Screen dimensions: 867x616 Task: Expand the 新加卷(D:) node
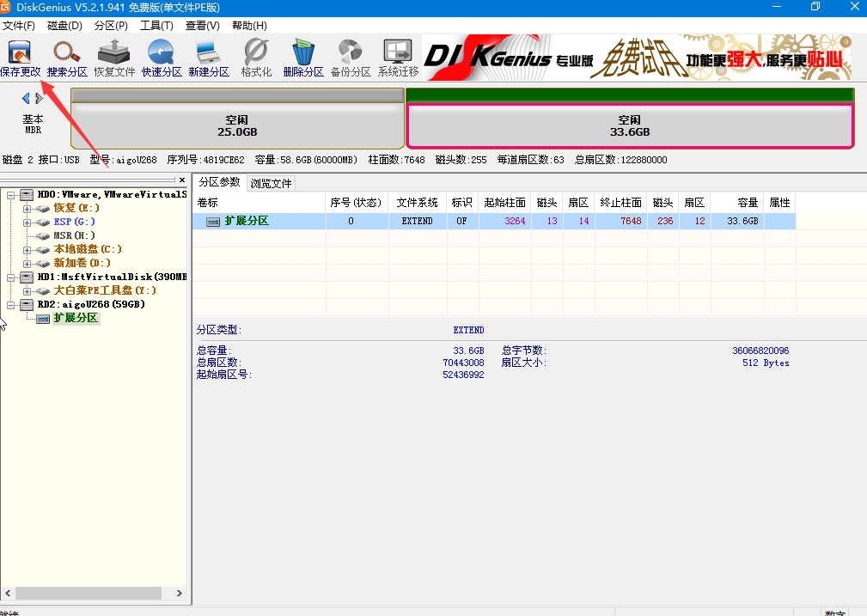click(x=27, y=264)
